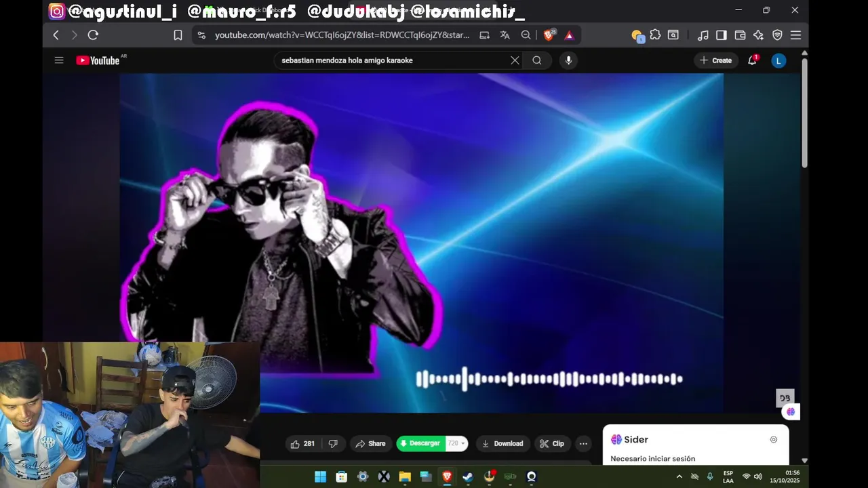
Task: Open File Explorer from the taskbar
Action: pos(405,476)
